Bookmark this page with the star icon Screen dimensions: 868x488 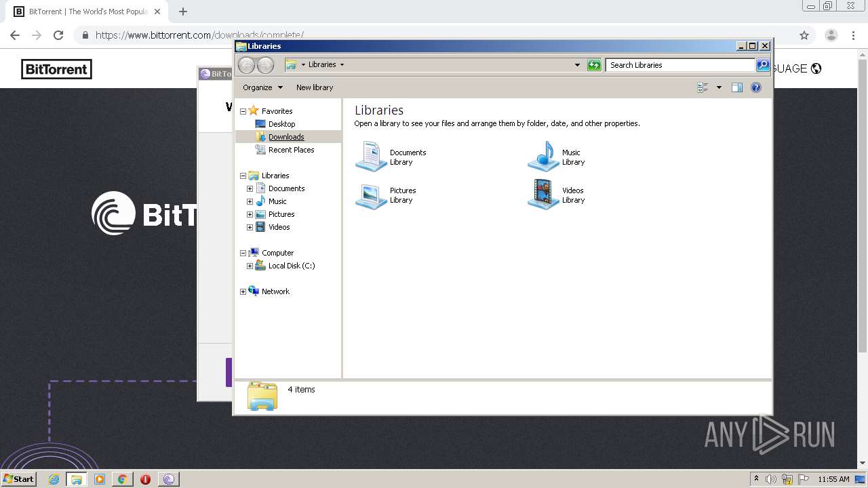click(804, 35)
